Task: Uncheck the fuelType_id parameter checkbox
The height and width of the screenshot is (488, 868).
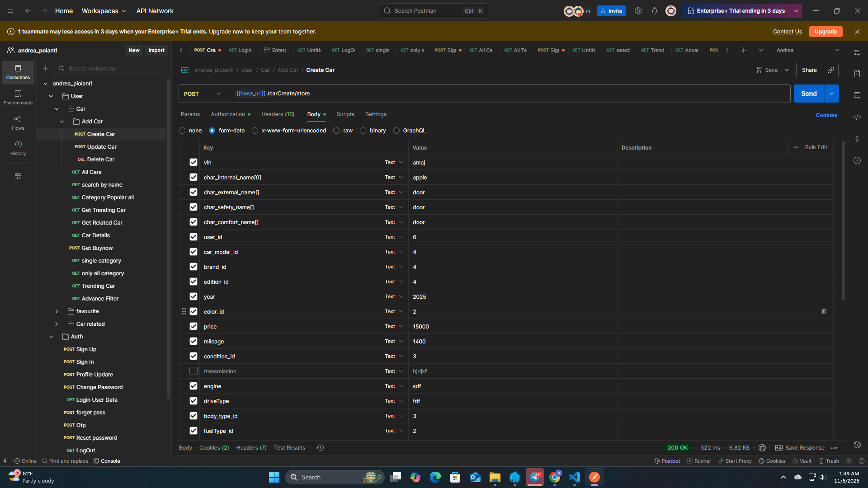Action: 193,431
